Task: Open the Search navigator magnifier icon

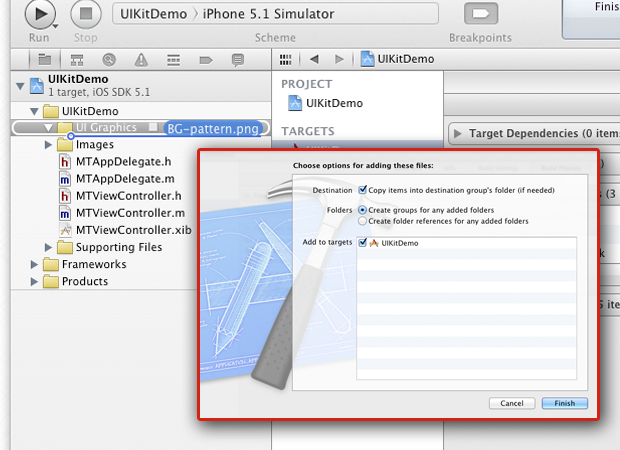Action: tap(109, 60)
